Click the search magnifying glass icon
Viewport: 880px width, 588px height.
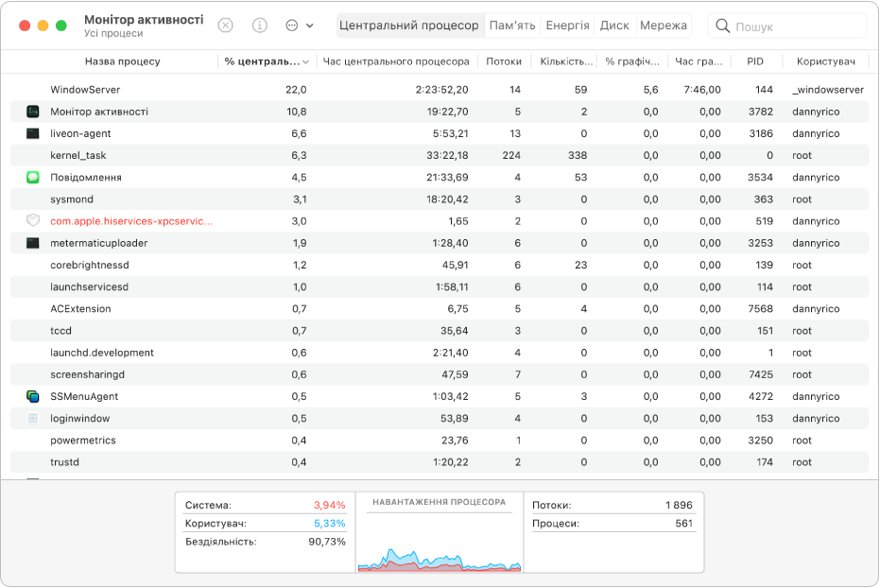coord(723,26)
